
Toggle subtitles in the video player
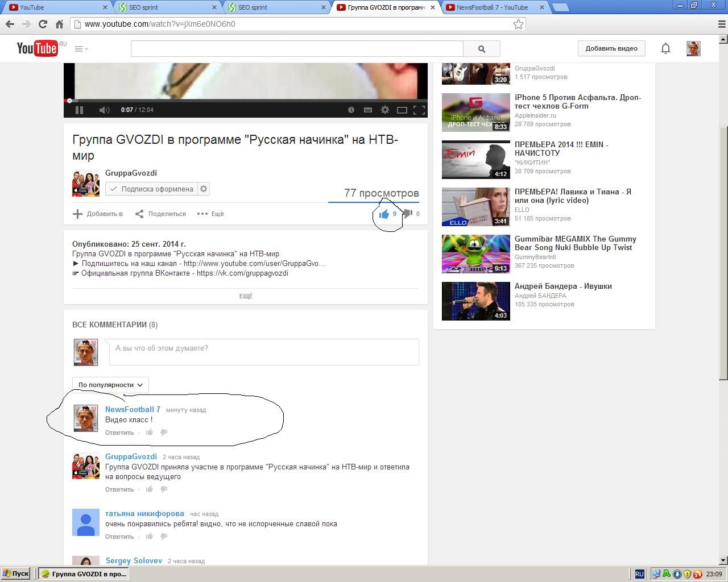[x=368, y=110]
